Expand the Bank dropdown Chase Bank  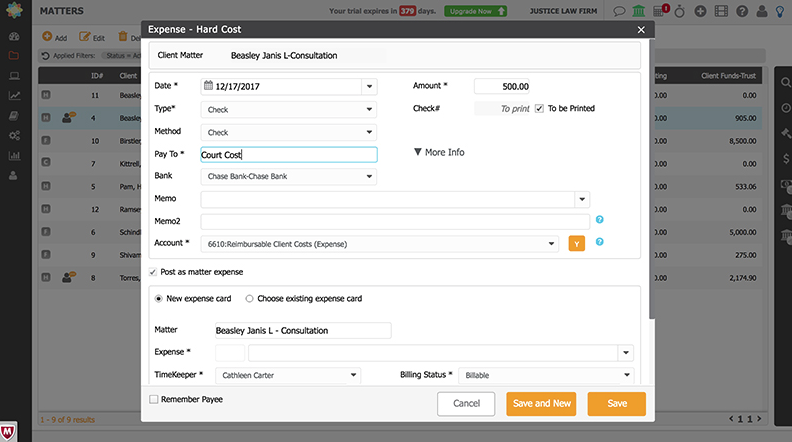[x=289, y=177]
